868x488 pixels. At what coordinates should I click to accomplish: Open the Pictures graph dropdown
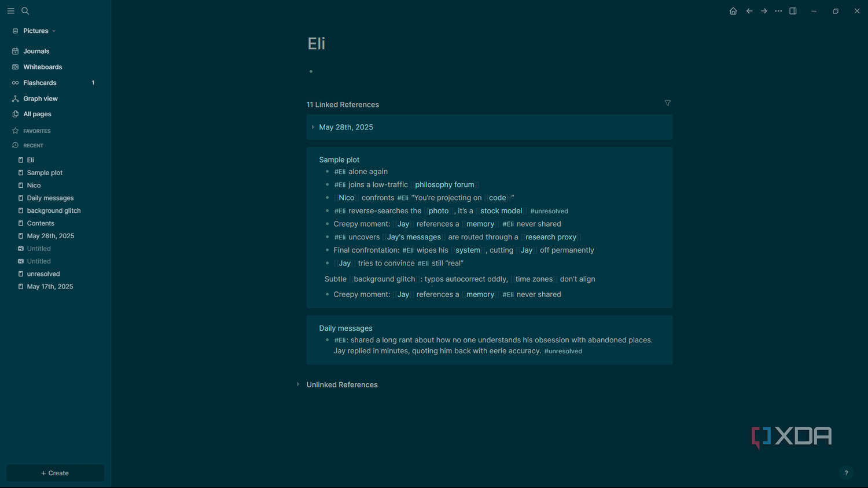click(x=39, y=31)
